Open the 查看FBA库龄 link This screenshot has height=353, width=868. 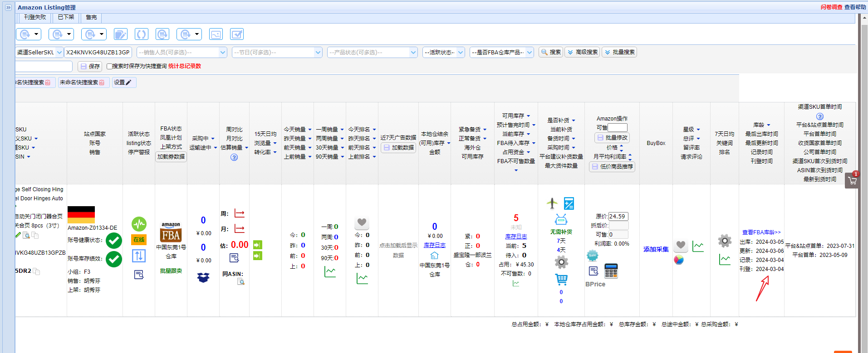coord(761,232)
